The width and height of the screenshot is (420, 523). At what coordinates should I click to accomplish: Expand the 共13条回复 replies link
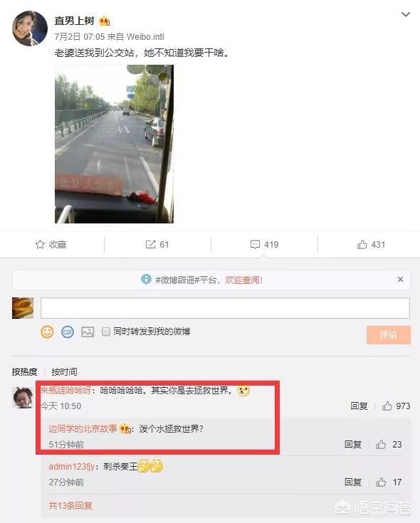[70, 506]
